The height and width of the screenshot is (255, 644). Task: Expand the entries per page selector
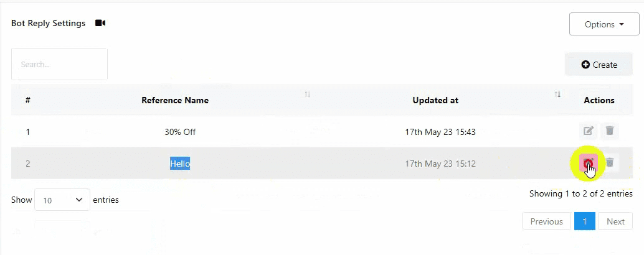click(62, 200)
